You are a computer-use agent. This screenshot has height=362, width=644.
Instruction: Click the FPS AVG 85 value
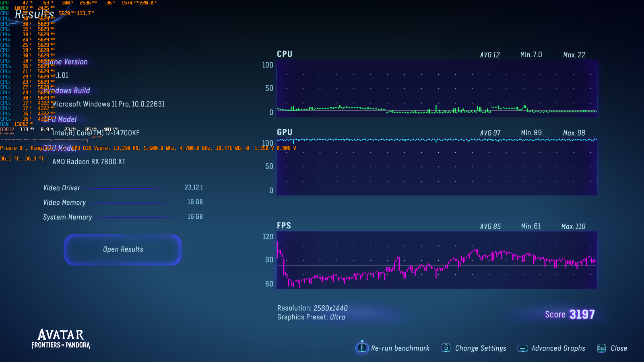coord(490,226)
